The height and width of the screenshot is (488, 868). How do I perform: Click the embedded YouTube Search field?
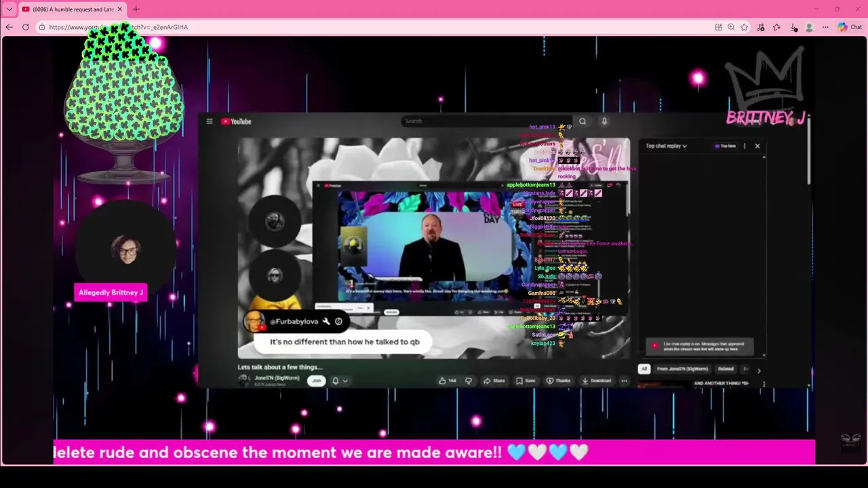tap(486, 121)
